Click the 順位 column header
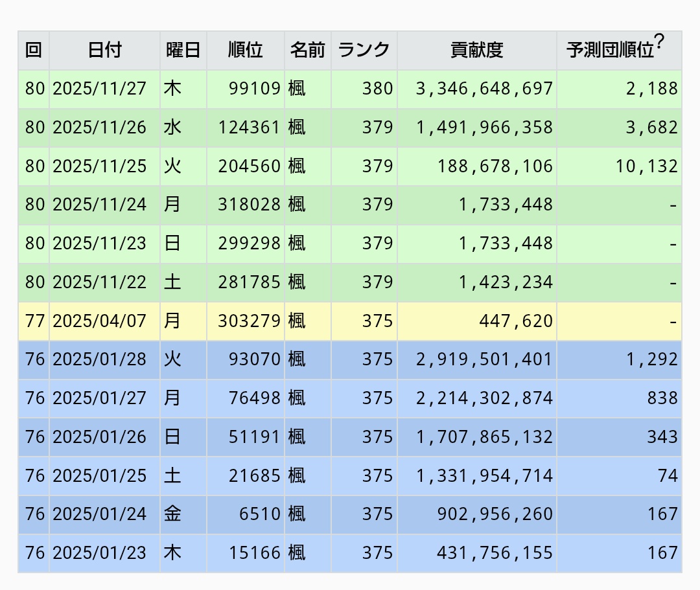The height and width of the screenshot is (590, 700). coord(245,50)
